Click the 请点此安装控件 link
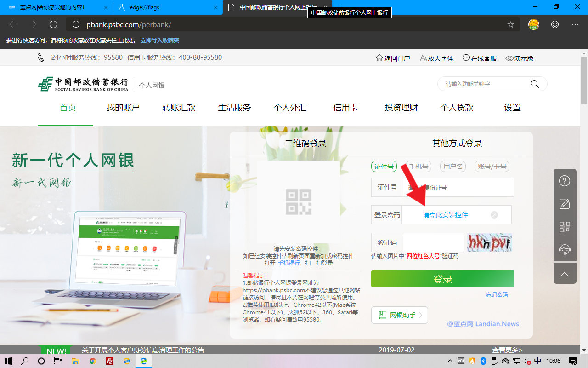The height and width of the screenshot is (368, 588). [x=446, y=215]
